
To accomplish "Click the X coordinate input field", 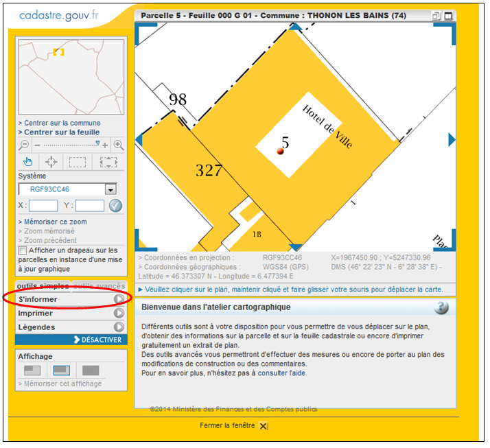I will click(x=43, y=205).
